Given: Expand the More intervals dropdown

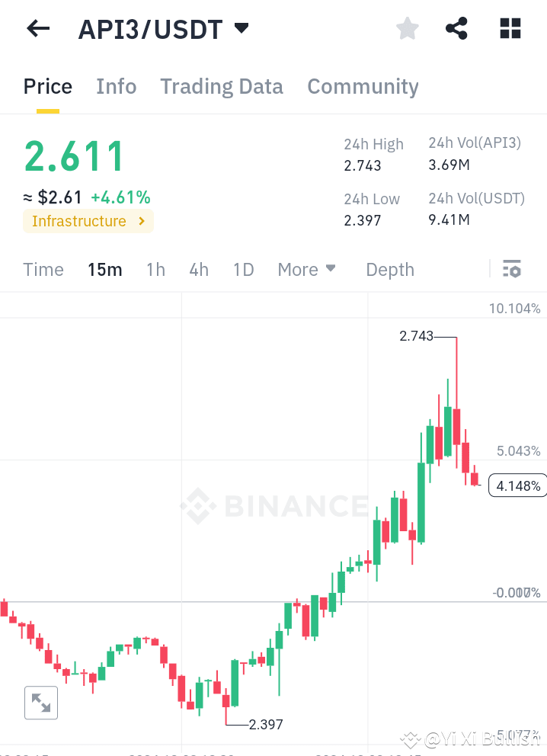Looking at the screenshot, I should coord(306,269).
